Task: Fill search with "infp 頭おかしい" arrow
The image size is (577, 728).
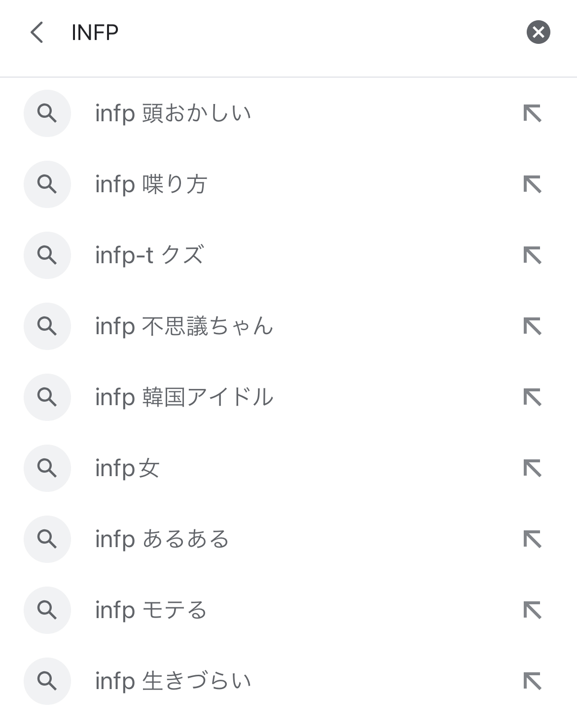Action: pyautogui.click(x=532, y=113)
